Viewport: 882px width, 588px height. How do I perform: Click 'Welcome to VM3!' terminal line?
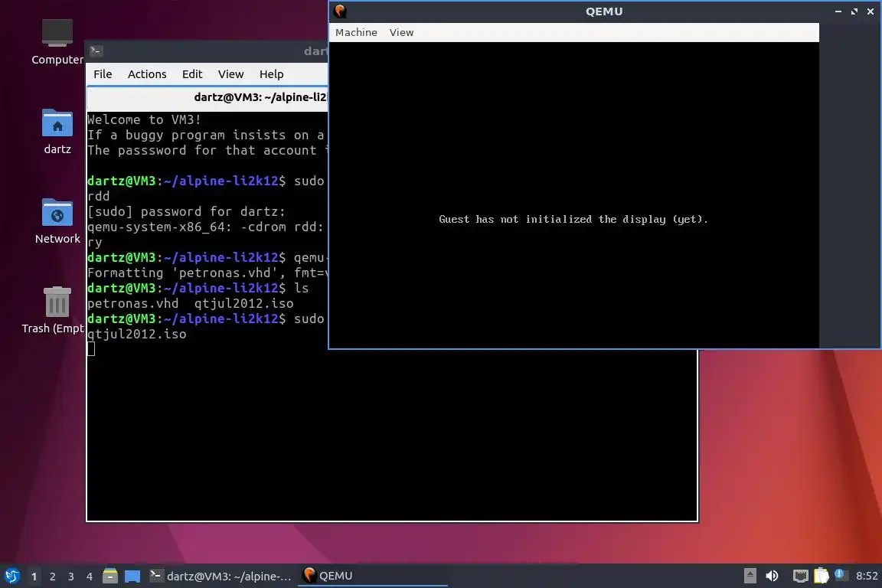[x=144, y=120]
